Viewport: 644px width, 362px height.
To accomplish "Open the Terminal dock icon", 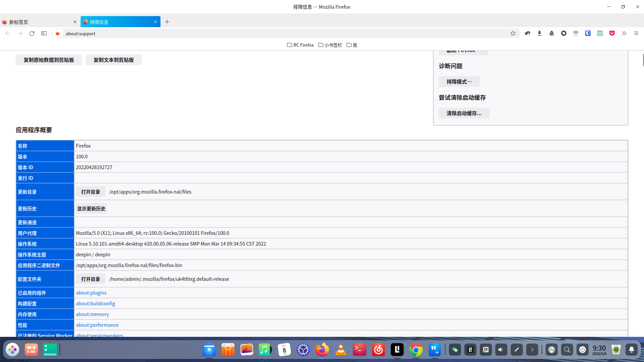I will click(360, 350).
